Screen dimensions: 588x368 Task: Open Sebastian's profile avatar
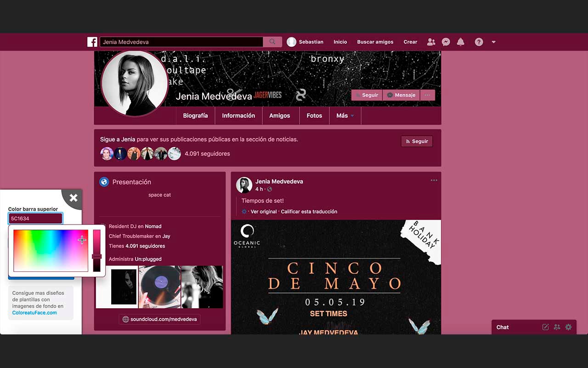[x=291, y=42]
